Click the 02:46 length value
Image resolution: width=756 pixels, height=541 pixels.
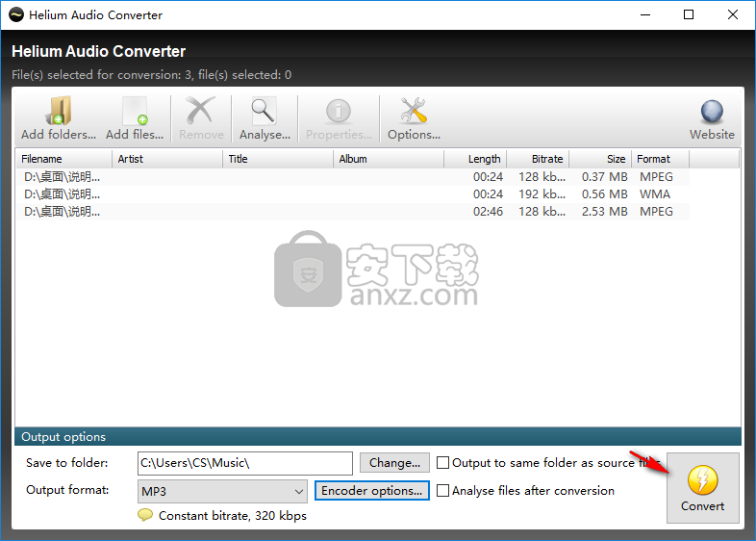click(488, 212)
